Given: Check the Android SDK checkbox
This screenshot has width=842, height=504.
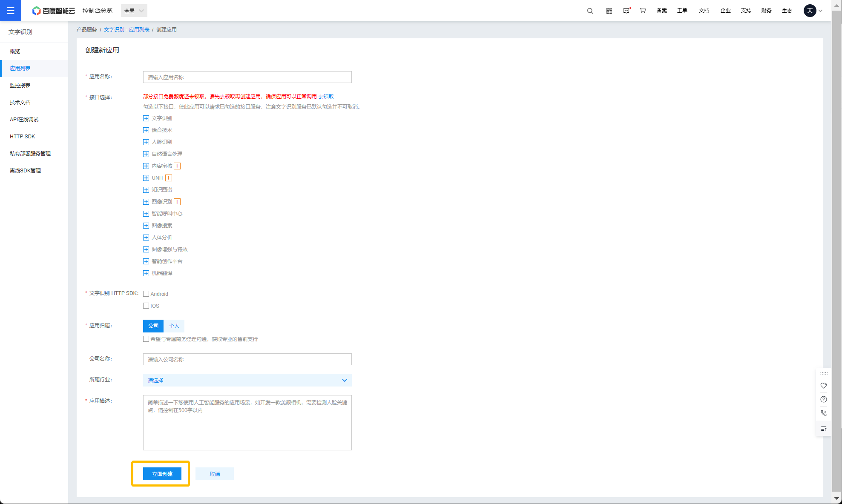Looking at the screenshot, I should [146, 294].
